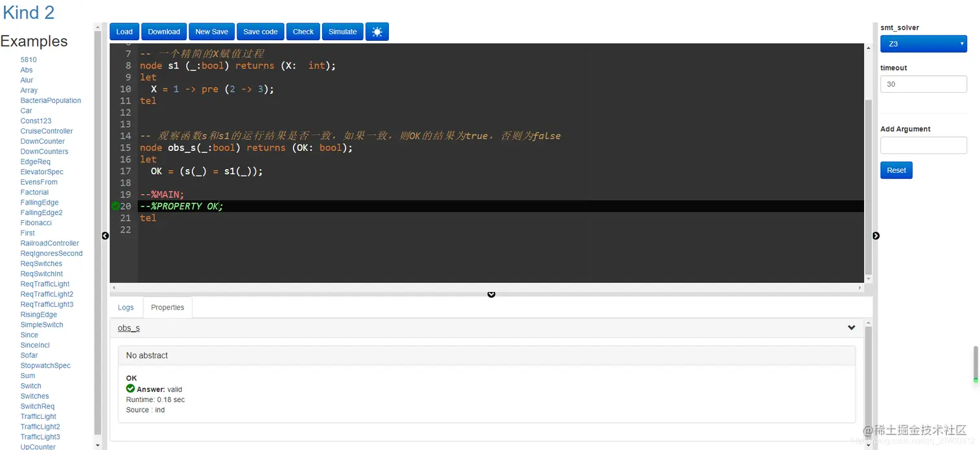980x450 pixels.
Task: Switch to the Properties tab
Action: [168, 308]
